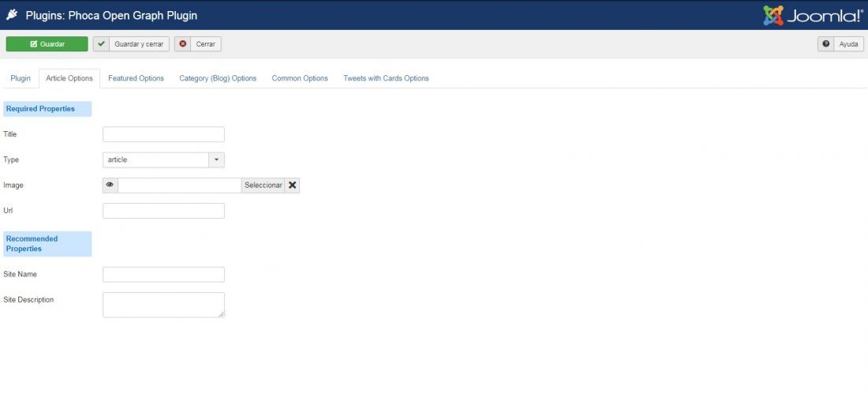The image size is (868, 394).
Task: Open the Ayuda help button
Action: click(840, 43)
